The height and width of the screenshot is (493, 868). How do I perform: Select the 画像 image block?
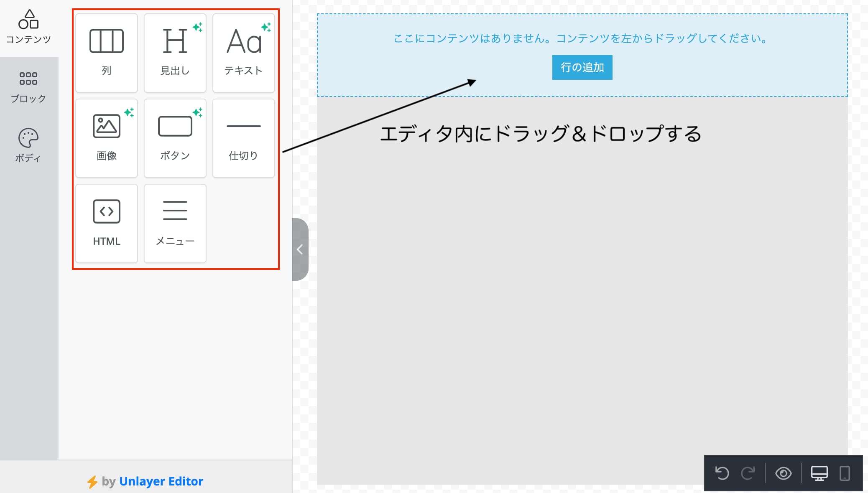coord(107,138)
